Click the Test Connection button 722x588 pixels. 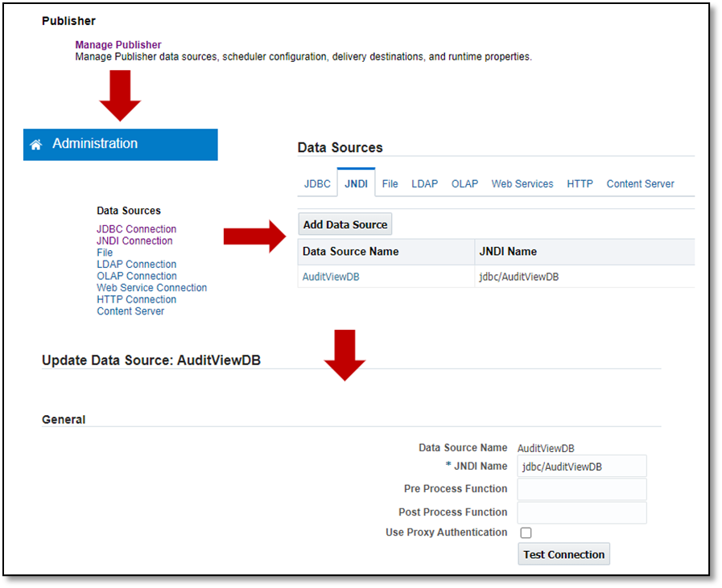(x=563, y=554)
